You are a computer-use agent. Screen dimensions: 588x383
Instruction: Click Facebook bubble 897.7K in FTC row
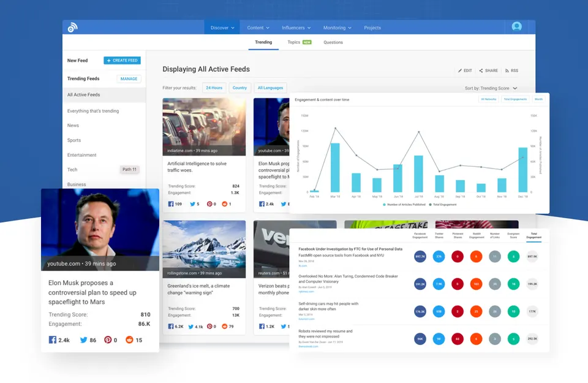(x=420, y=257)
